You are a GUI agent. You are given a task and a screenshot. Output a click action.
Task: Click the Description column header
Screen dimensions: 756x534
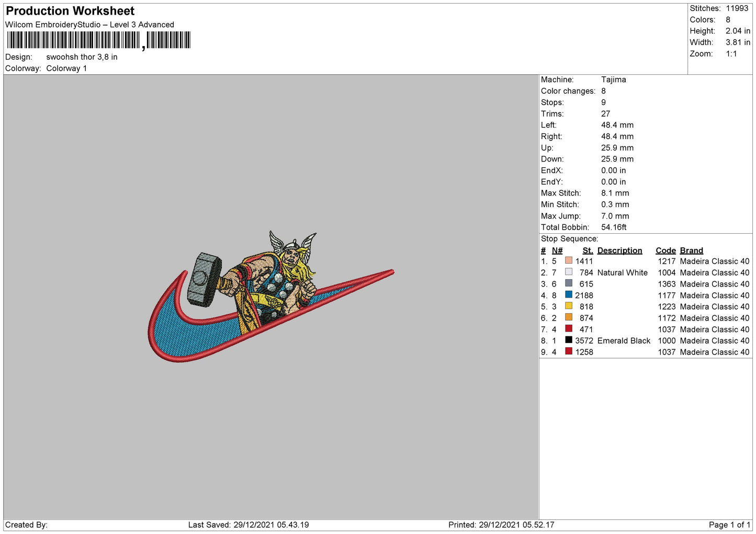[619, 251]
